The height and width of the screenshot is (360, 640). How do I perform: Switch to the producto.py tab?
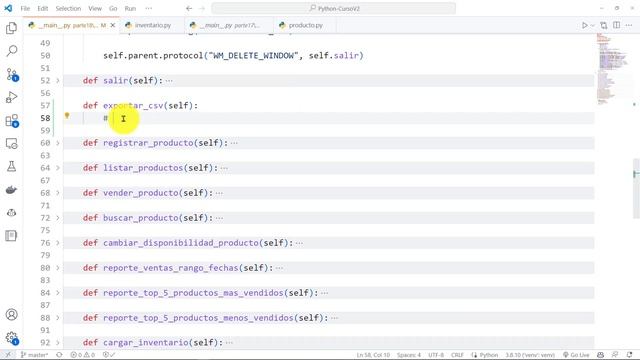pyautogui.click(x=305, y=25)
